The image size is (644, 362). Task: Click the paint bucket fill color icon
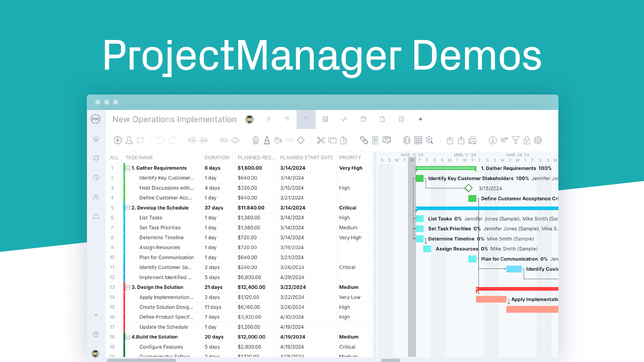(x=278, y=140)
